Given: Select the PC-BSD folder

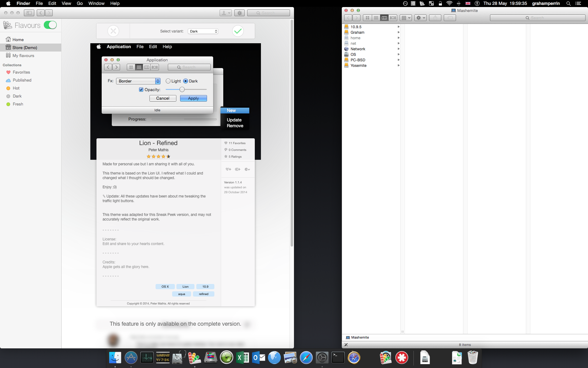Looking at the screenshot, I should (371, 60).
